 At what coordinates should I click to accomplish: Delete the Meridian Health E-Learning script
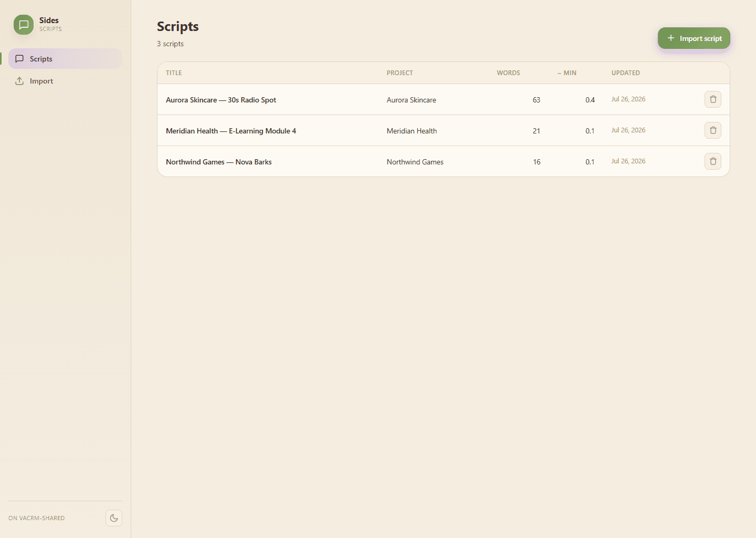(x=712, y=130)
